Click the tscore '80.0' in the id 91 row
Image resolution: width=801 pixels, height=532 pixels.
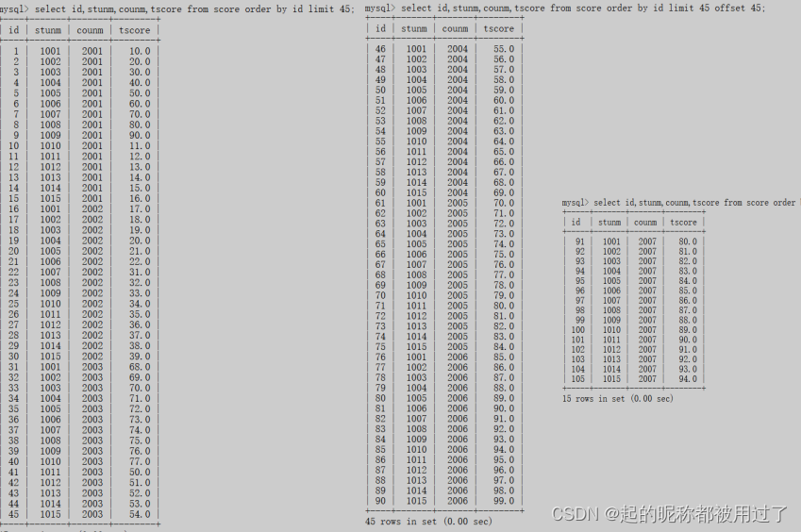[x=688, y=241]
